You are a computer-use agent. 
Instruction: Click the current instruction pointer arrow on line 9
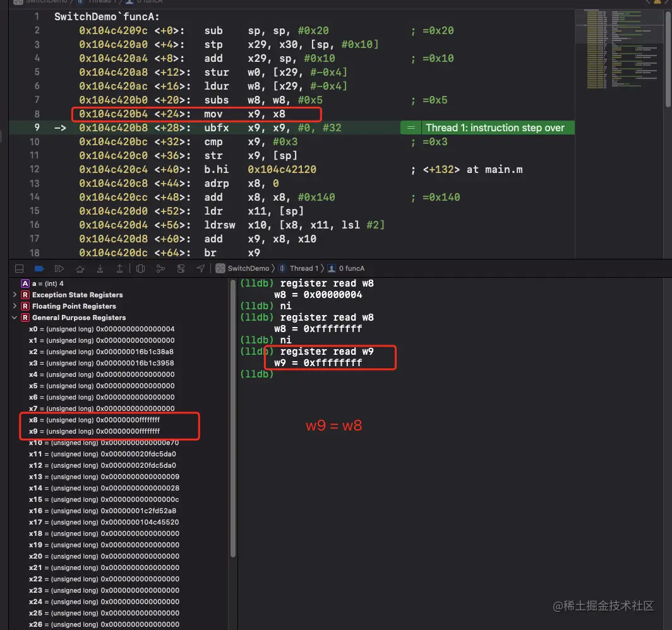tap(61, 128)
